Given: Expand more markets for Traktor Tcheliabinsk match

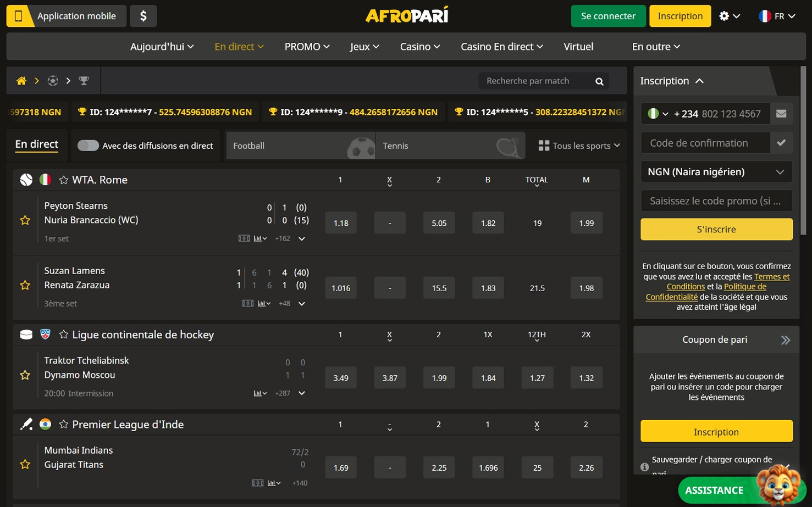Looking at the screenshot, I should [x=302, y=393].
